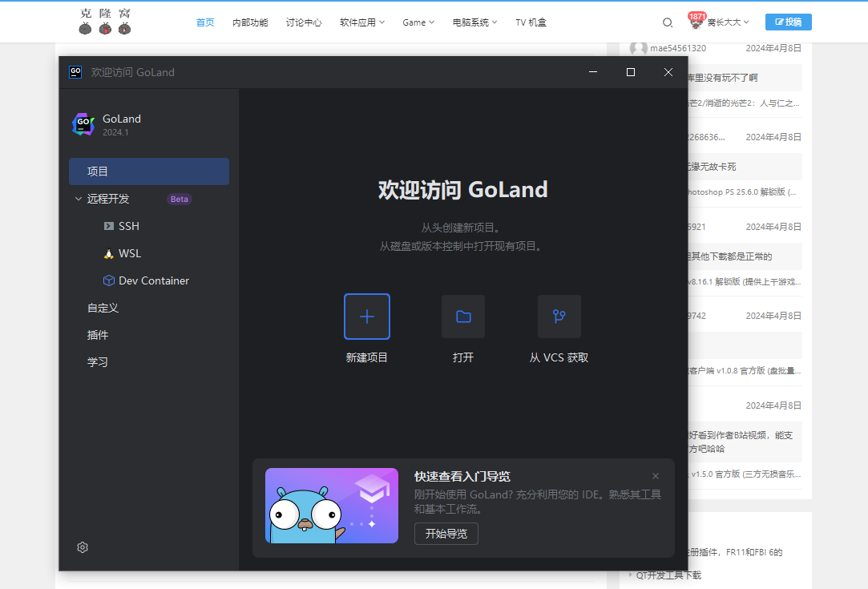This screenshot has width=868, height=589.
Task: Expand the Game menu dropdown
Action: point(418,22)
